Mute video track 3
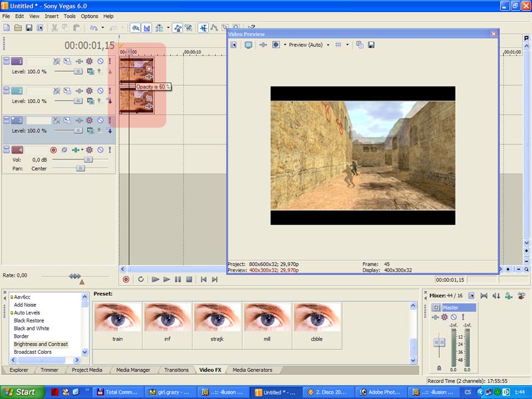Viewport: 532px width, 399px height. [100, 120]
